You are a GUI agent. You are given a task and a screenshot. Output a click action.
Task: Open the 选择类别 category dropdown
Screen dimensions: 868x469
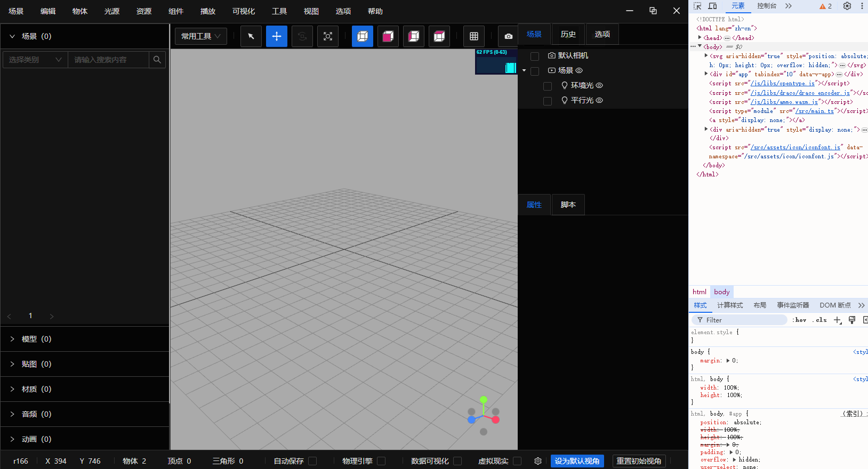[x=35, y=60]
